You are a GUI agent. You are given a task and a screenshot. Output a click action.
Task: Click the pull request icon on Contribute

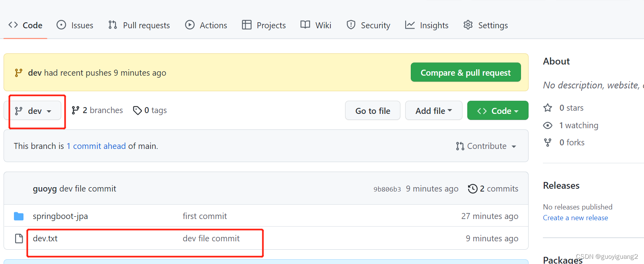[x=460, y=146]
